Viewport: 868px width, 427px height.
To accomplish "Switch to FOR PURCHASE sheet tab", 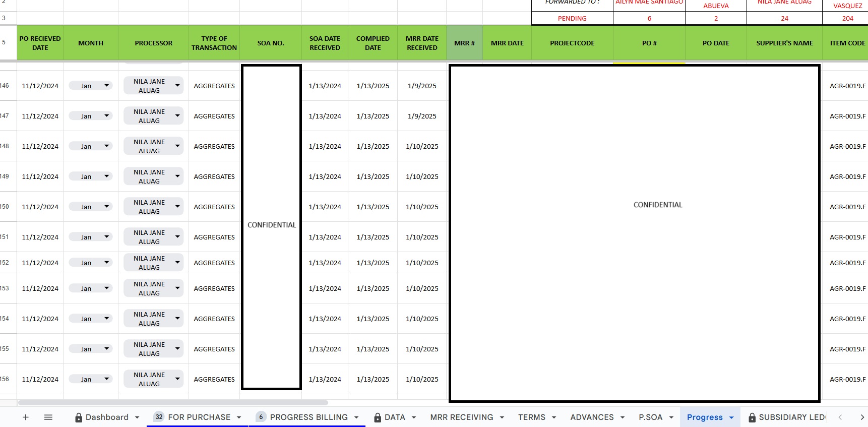I will 199,417.
